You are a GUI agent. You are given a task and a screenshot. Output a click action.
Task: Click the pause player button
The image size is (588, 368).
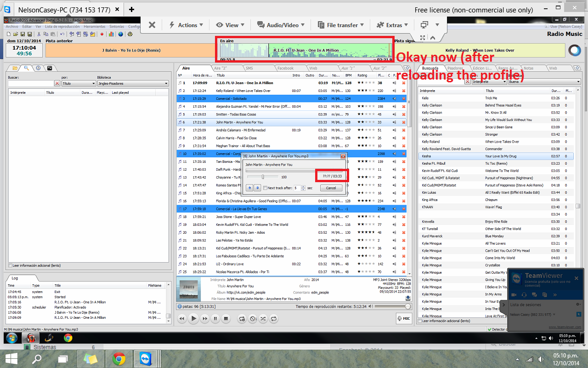tap(215, 318)
